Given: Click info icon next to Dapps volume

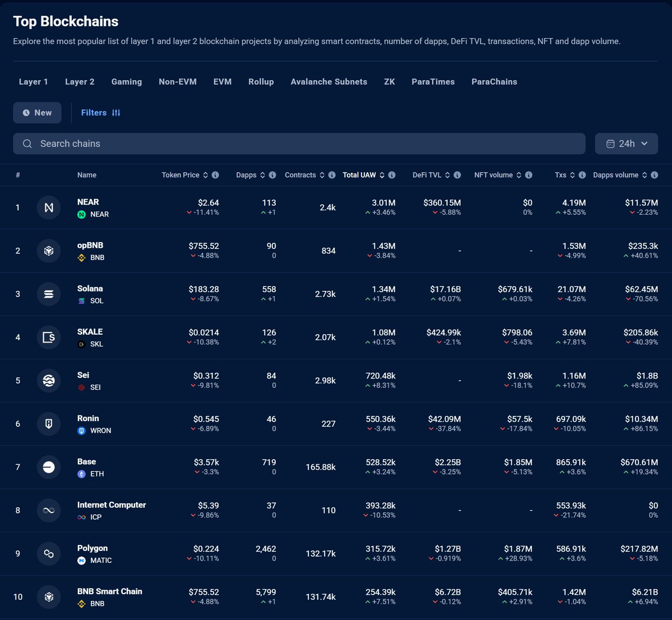Looking at the screenshot, I should point(655,175).
